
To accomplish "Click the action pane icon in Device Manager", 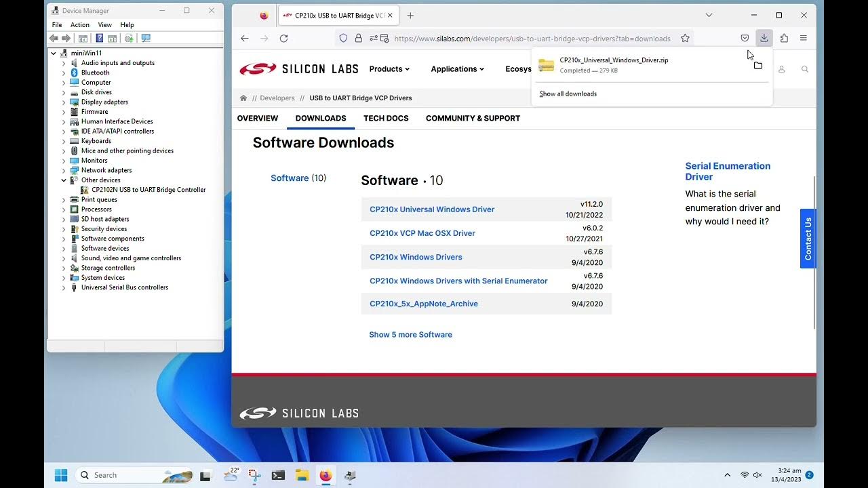I will tap(111, 39).
